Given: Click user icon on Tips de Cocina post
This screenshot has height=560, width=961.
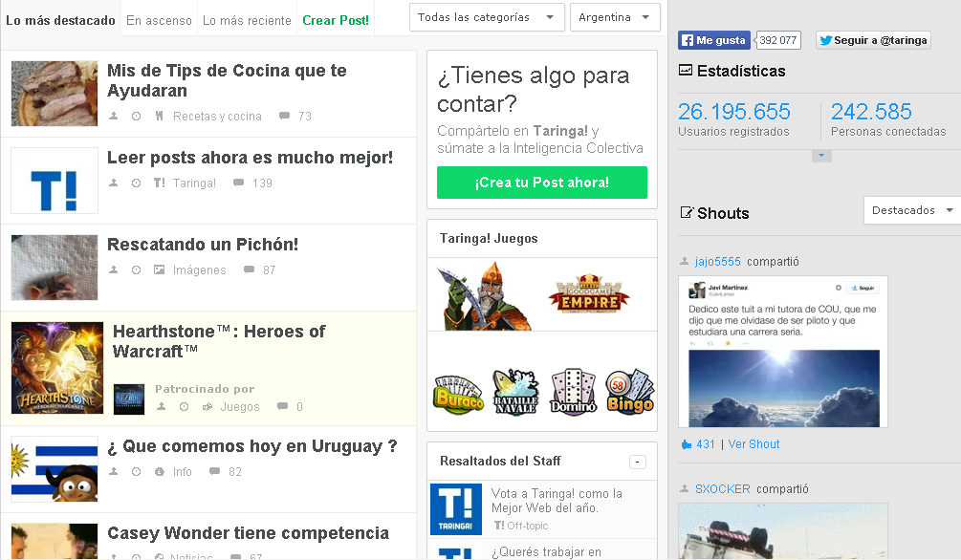Looking at the screenshot, I should point(114,116).
